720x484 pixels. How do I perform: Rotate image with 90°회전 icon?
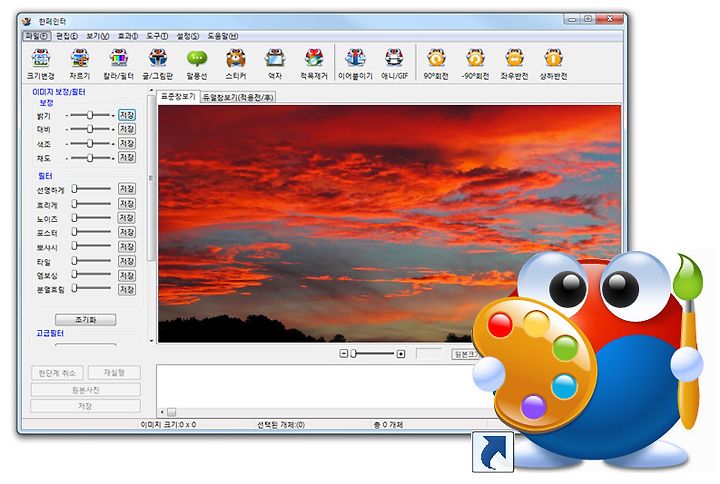(436, 64)
